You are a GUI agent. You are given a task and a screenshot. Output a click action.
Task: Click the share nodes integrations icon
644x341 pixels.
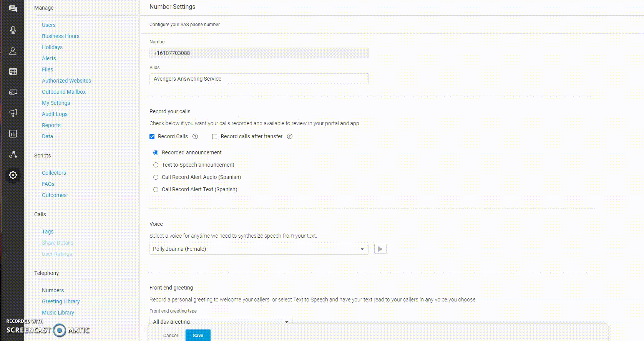(x=13, y=154)
